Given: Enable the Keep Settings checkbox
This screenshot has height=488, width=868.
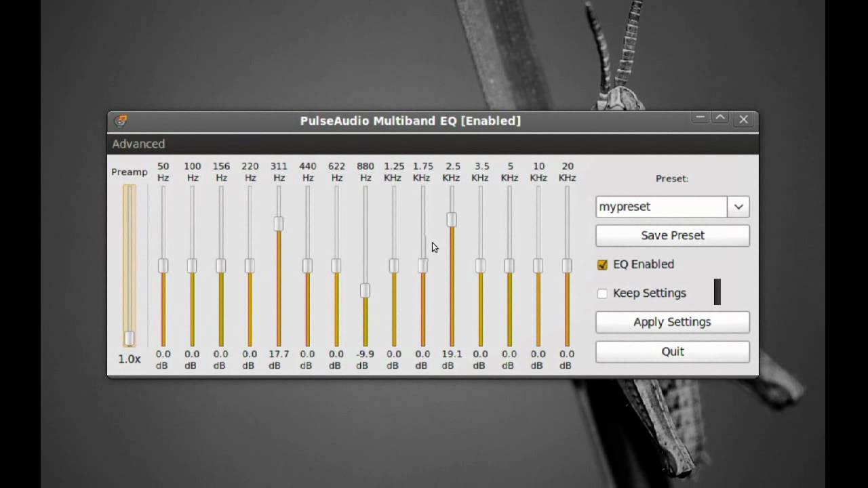Looking at the screenshot, I should pyautogui.click(x=602, y=293).
